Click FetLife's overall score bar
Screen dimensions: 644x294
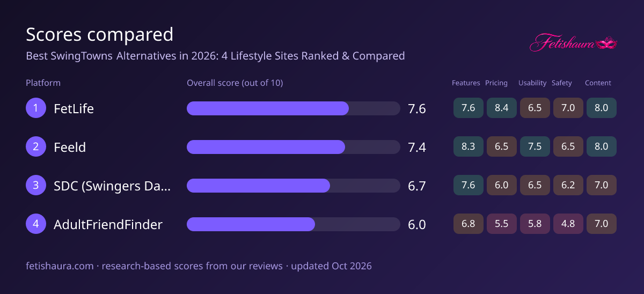[293, 108]
